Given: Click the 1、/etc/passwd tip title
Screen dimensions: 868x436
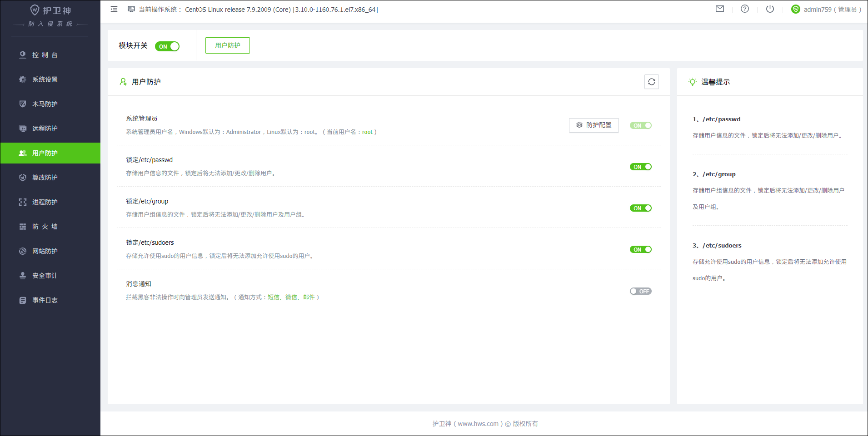Looking at the screenshot, I should [717, 119].
